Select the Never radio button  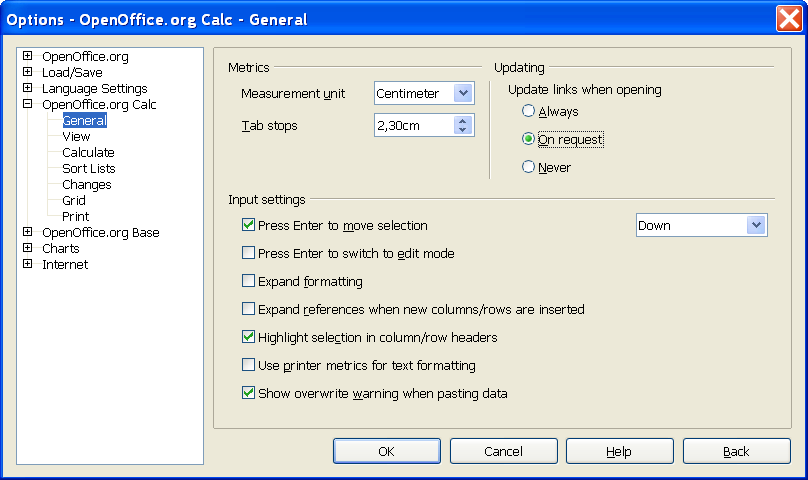click(528, 167)
